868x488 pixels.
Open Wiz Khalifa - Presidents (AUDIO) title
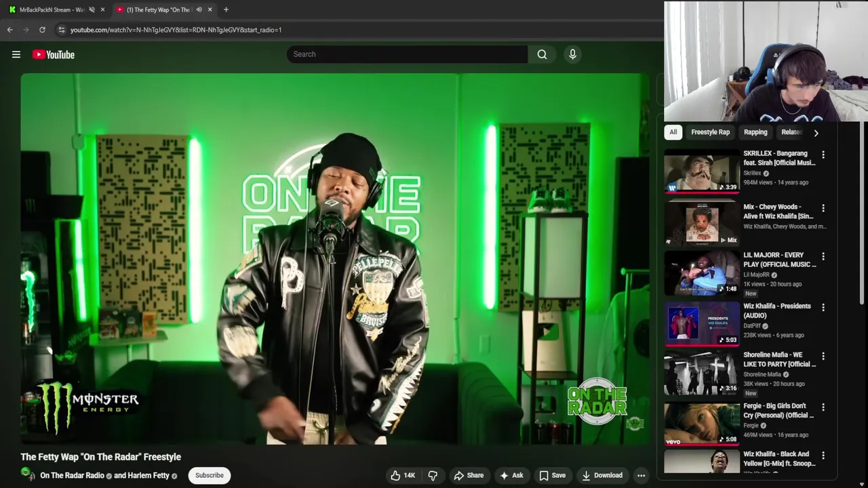[777, 310]
